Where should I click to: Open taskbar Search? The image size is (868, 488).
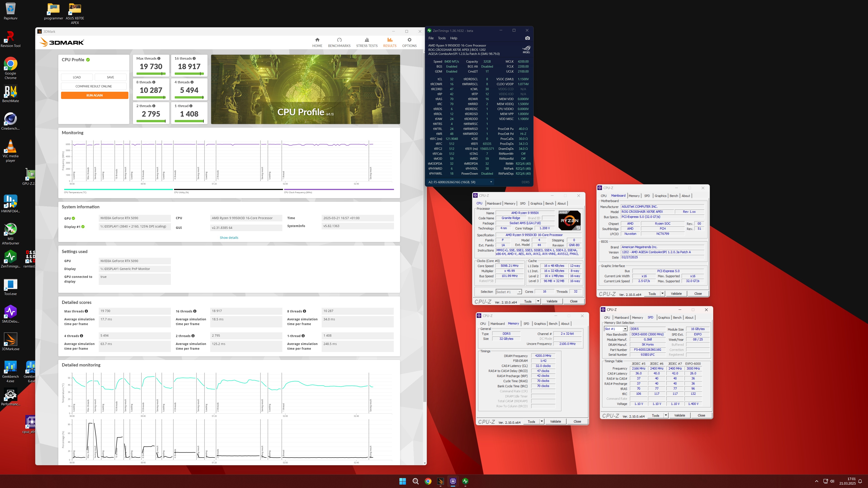pyautogui.click(x=415, y=481)
